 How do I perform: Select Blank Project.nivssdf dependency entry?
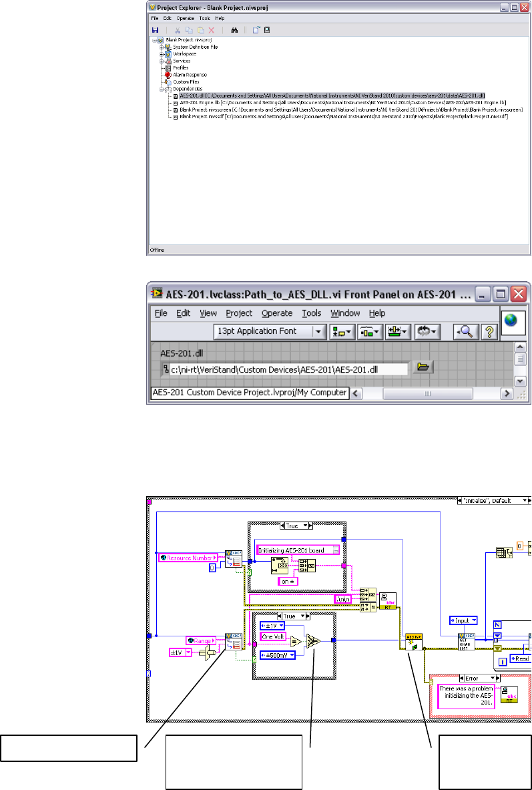(344, 116)
